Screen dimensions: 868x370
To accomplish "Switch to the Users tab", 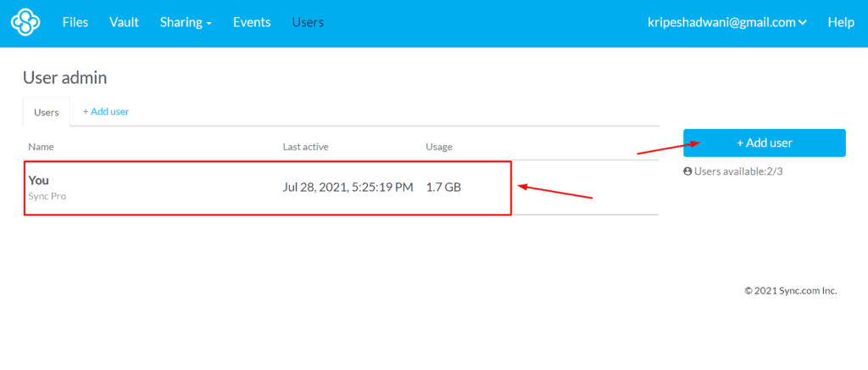I will point(47,112).
